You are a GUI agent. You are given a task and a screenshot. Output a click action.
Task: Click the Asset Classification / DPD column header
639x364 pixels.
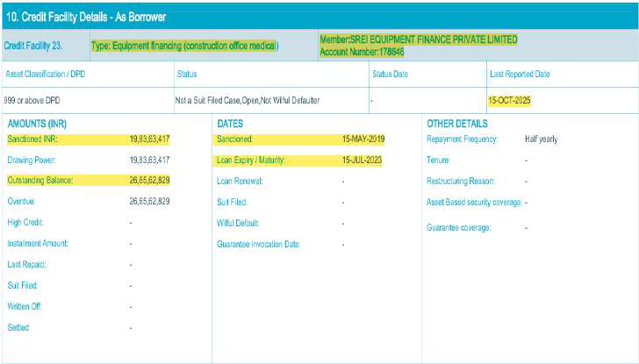pos(46,74)
